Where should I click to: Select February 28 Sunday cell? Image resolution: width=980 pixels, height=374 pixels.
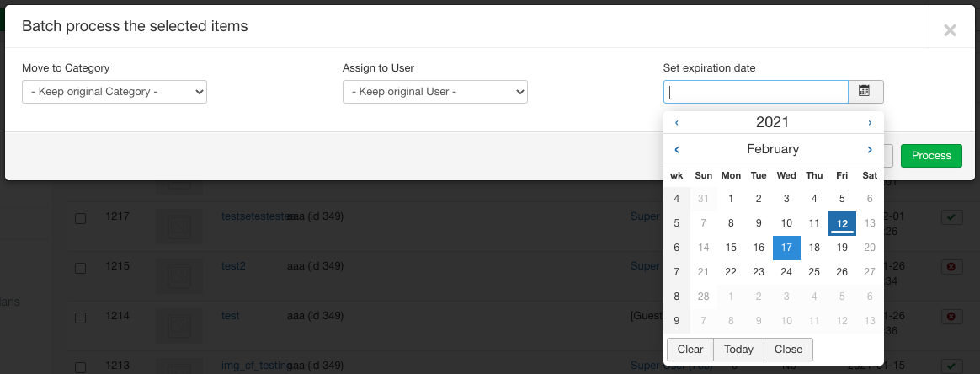pyautogui.click(x=703, y=297)
